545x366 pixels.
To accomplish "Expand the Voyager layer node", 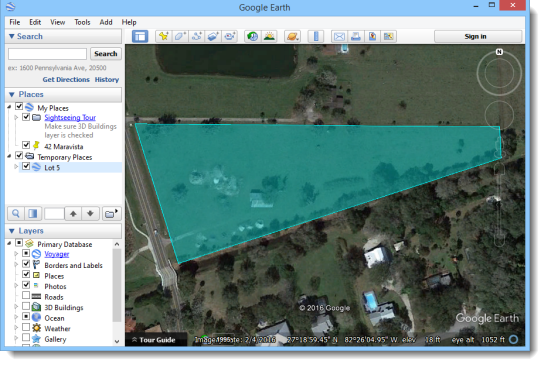I will click(x=16, y=254).
